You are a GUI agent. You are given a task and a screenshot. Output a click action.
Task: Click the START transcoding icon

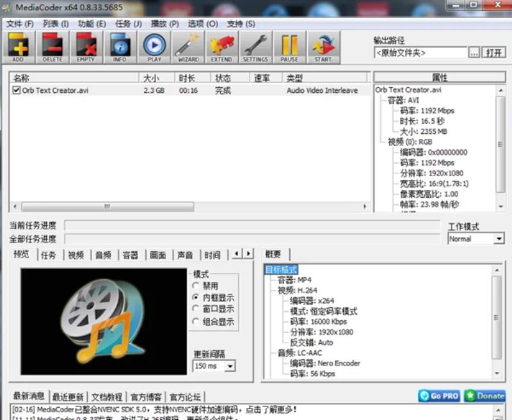tap(323, 47)
